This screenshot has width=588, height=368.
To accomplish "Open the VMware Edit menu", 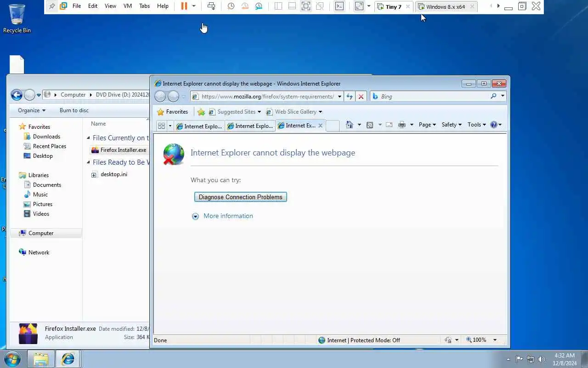I will tap(93, 6).
